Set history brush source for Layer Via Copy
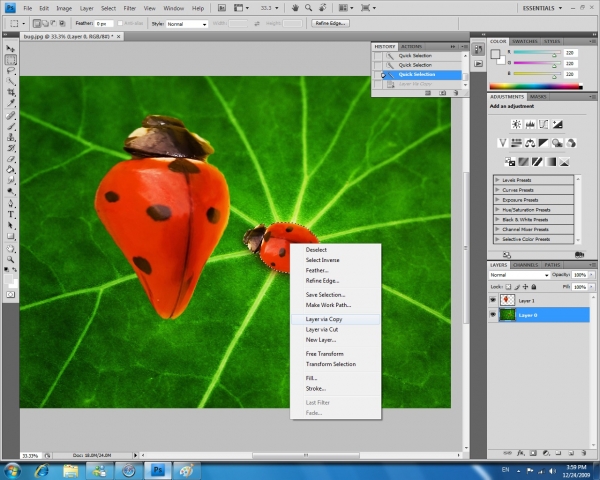The width and height of the screenshot is (600, 480). 378,84
